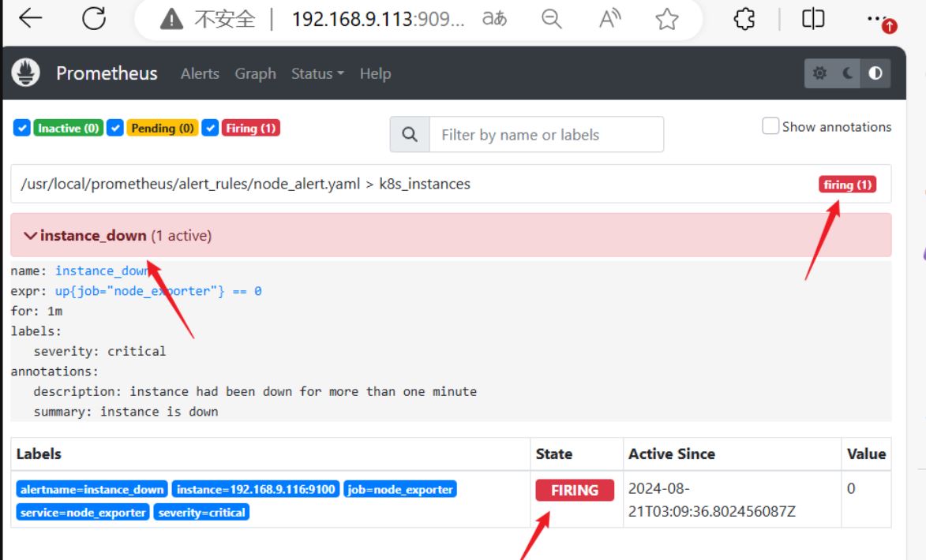
Task: Click the instance=192.168.9.116:9100 label
Action: [x=256, y=489]
